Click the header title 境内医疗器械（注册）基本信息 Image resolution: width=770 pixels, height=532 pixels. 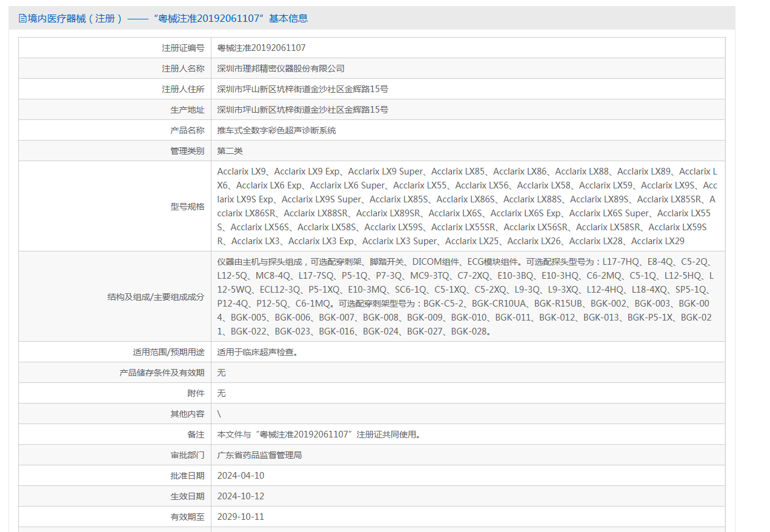pyautogui.click(x=168, y=19)
